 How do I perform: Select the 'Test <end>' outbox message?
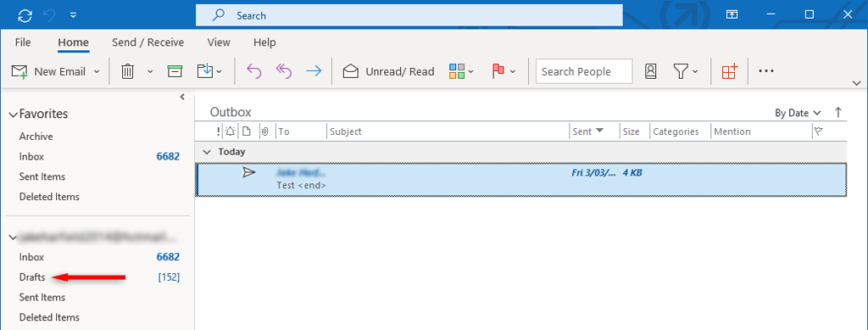coord(521,179)
